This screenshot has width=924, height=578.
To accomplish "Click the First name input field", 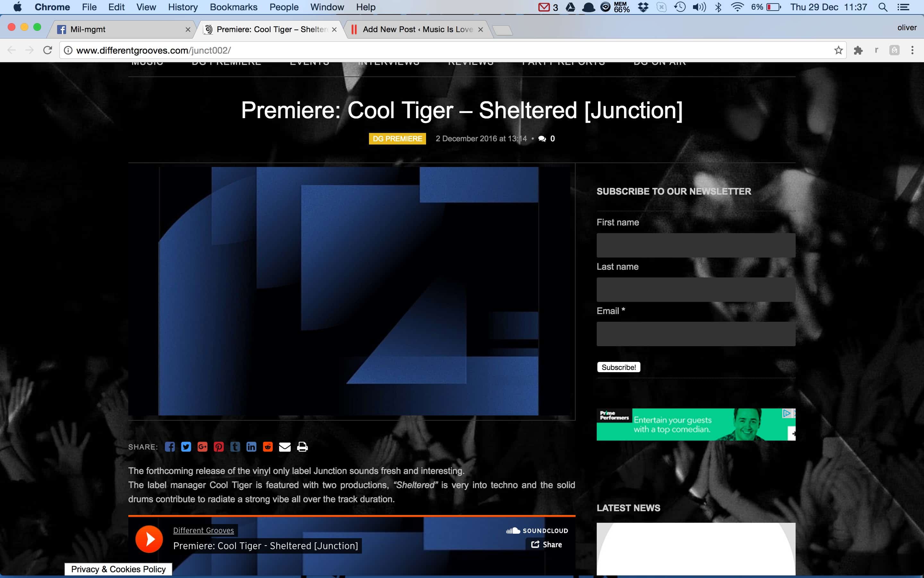I will click(696, 245).
